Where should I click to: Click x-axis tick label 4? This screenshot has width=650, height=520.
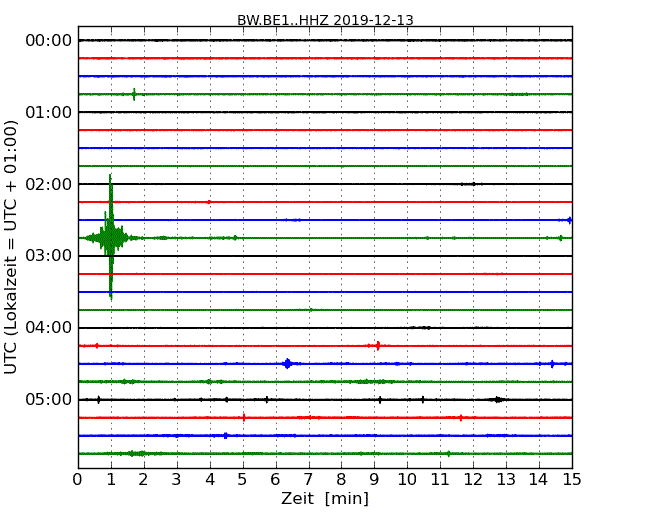(210, 480)
